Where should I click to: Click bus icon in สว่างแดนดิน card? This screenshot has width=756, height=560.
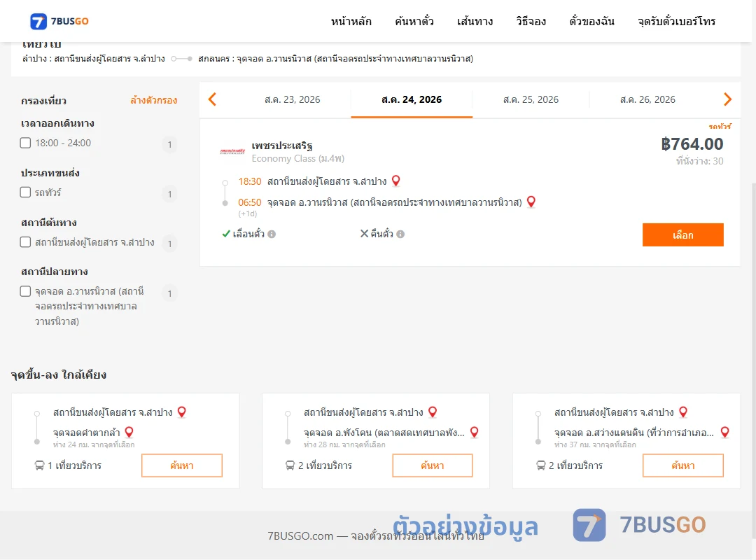[x=540, y=465]
